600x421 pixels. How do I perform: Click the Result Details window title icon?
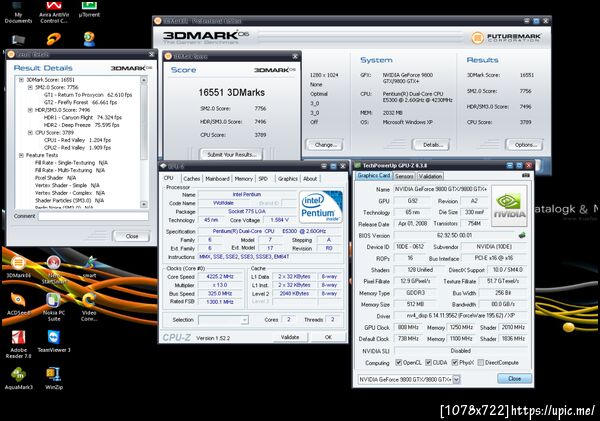tap(11, 54)
